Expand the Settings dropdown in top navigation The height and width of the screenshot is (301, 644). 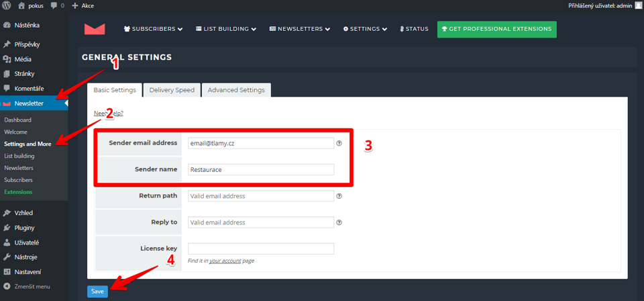(365, 29)
